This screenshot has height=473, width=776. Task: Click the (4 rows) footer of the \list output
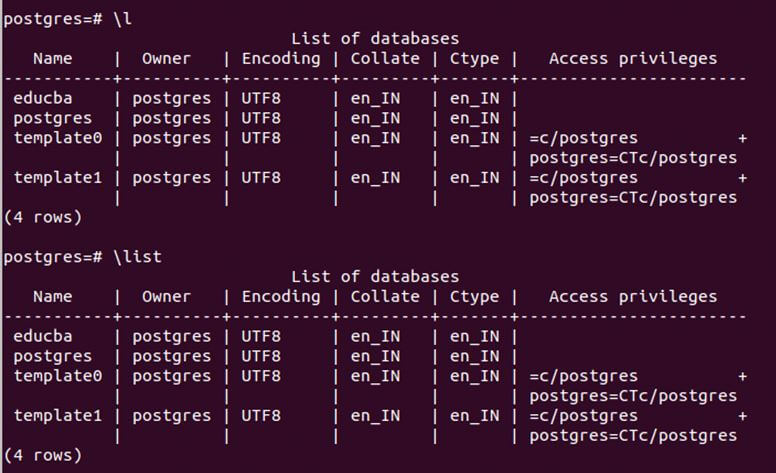(43, 455)
